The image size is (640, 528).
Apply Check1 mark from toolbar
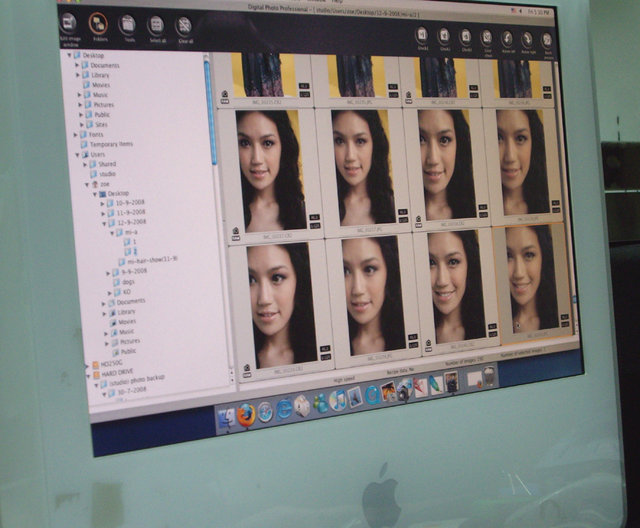pyautogui.click(x=422, y=35)
